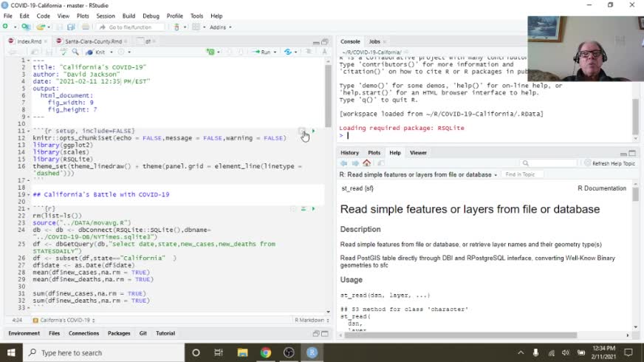This screenshot has width=644, height=362.
Task: Print the current file
Action: (x=86, y=27)
